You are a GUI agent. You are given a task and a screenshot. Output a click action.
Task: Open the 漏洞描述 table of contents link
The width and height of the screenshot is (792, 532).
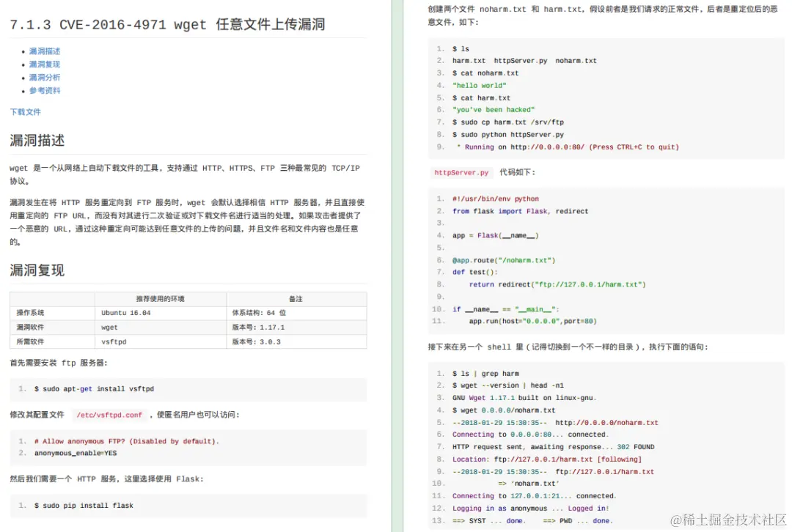tap(45, 51)
